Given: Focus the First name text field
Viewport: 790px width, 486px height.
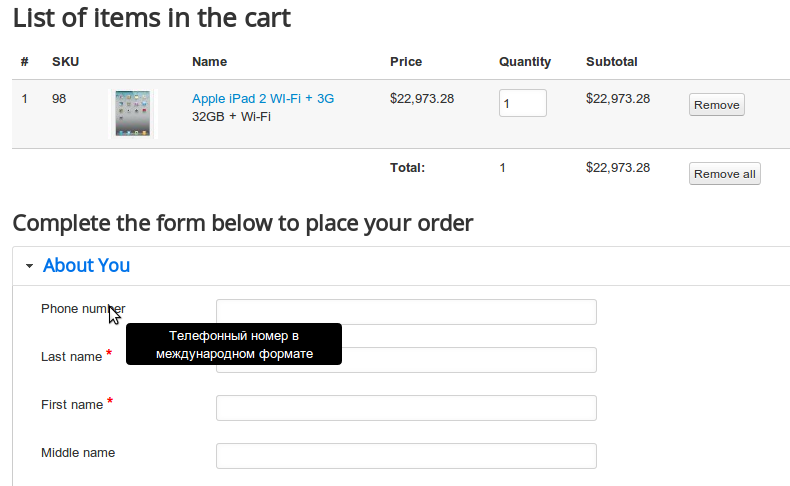Looking at the screenshot, I should [x=406, y=408].
